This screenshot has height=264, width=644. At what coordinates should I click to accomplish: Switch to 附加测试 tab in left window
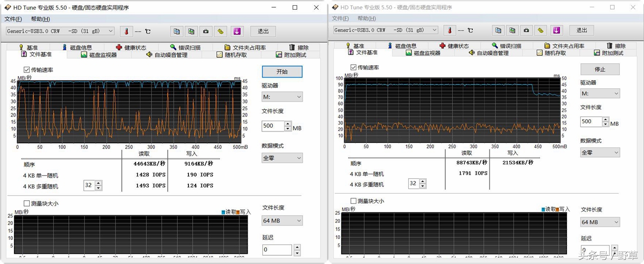pyautogui.click(x=291, y=54)
